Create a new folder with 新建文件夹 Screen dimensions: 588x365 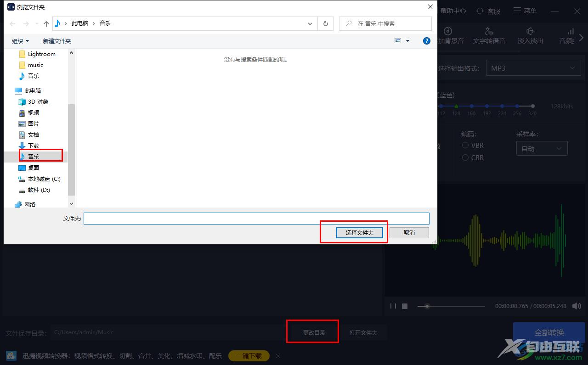click(57, 41)
